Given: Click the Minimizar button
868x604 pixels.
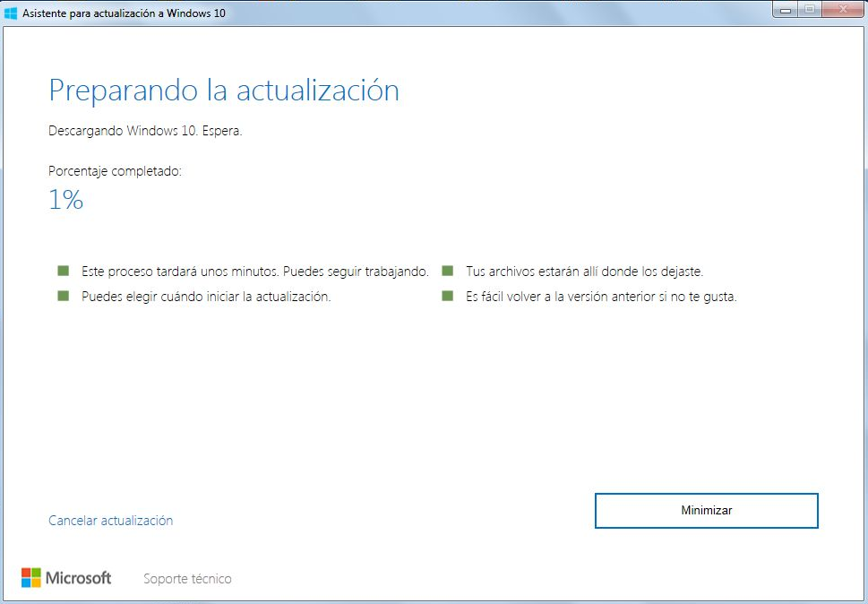Looking at the screenshot, I should (x=707, y=511).
